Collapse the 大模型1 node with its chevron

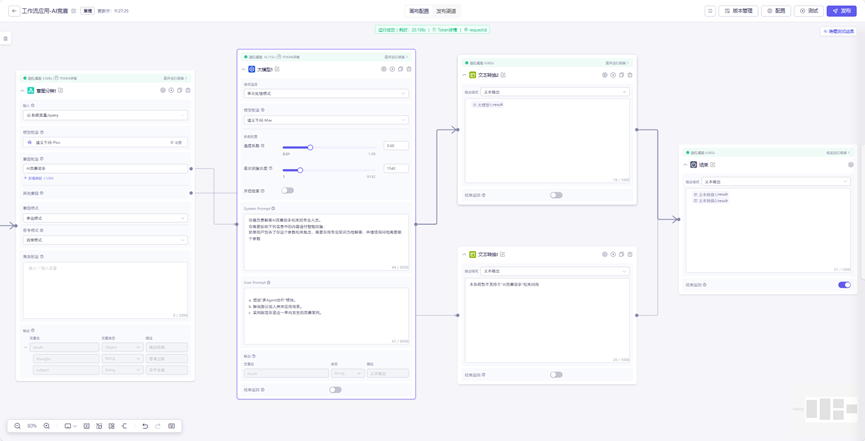[x=243, y=69]
